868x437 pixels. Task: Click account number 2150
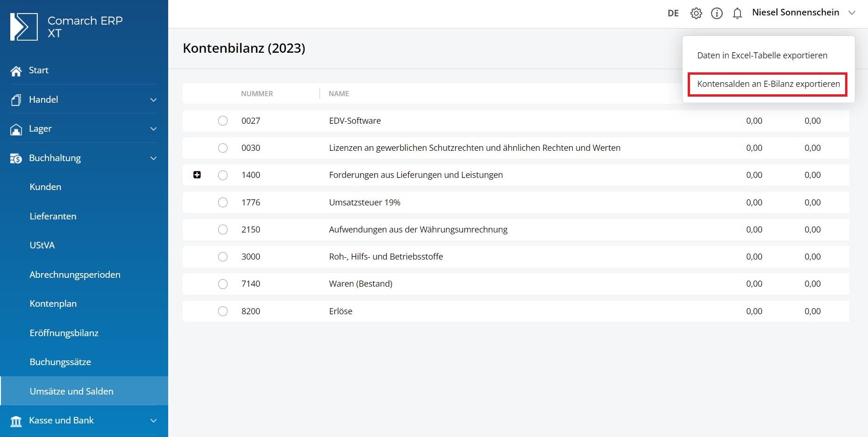point(251,229)
